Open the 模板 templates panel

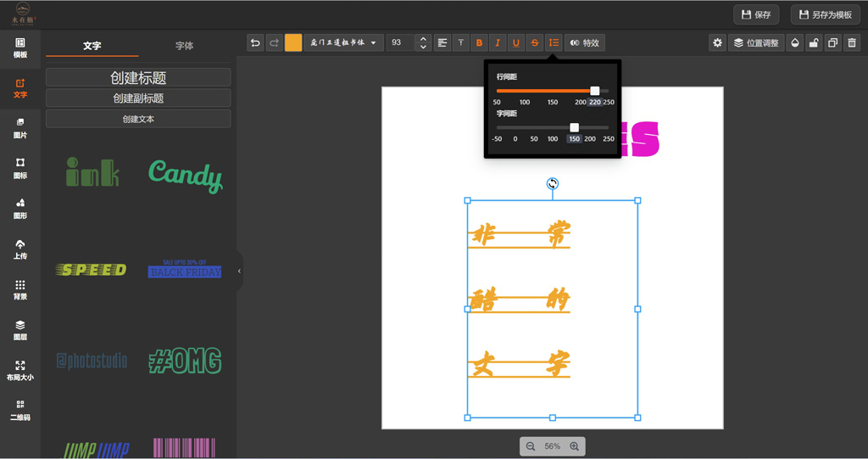click(x=20, y=48)
